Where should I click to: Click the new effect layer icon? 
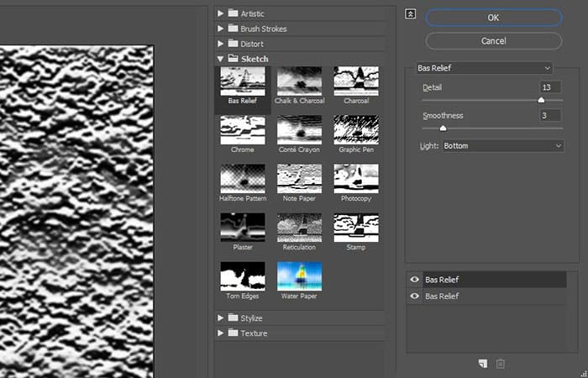[483, 364]
